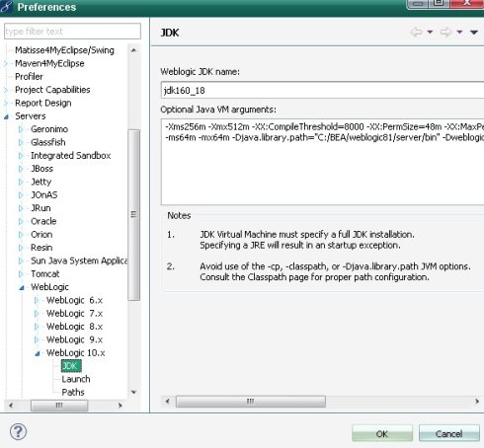The height and width of the screenshot is (448, 484).
Task: Click the Cancel button
Action: tap(448, 433)
